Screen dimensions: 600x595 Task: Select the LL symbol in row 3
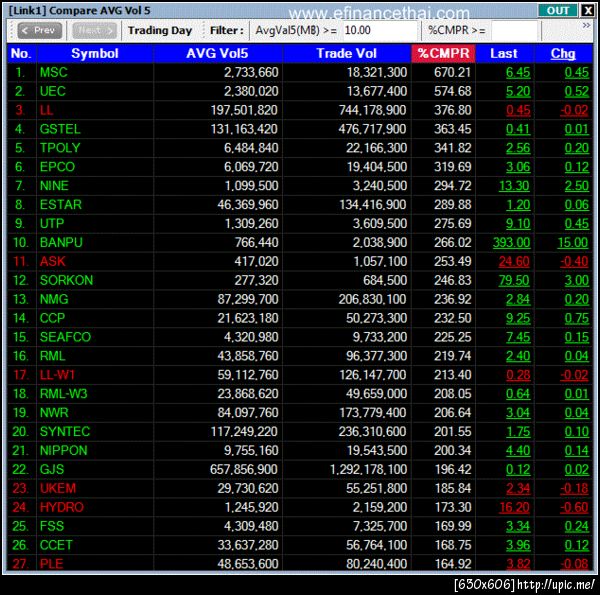46,110
